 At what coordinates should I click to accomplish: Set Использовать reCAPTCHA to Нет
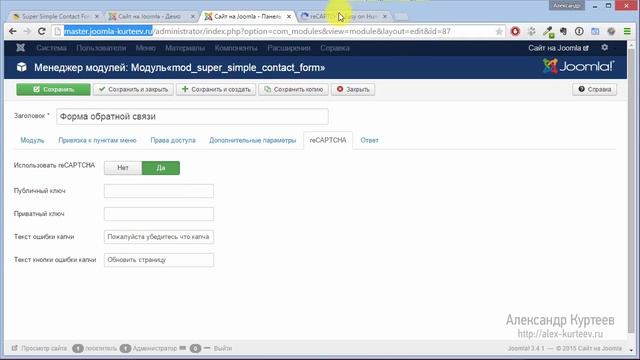tap(123, 168)
